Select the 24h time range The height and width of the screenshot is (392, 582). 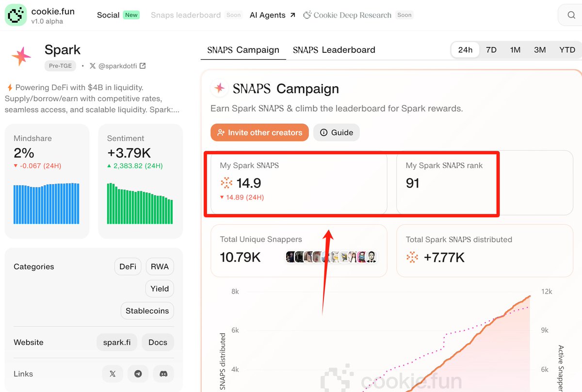point(465,50)
